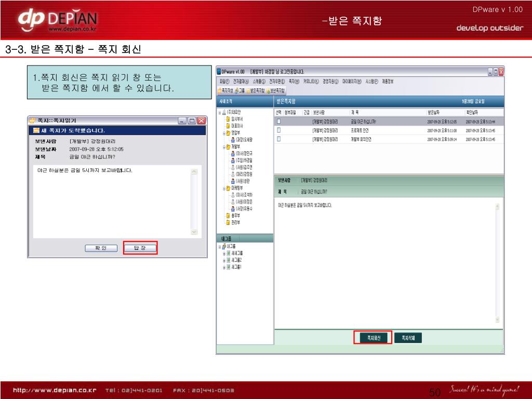This screenshot has width=532, height=399.
Task: Click the 영업부 open folder icon
Action: point(229,133)
